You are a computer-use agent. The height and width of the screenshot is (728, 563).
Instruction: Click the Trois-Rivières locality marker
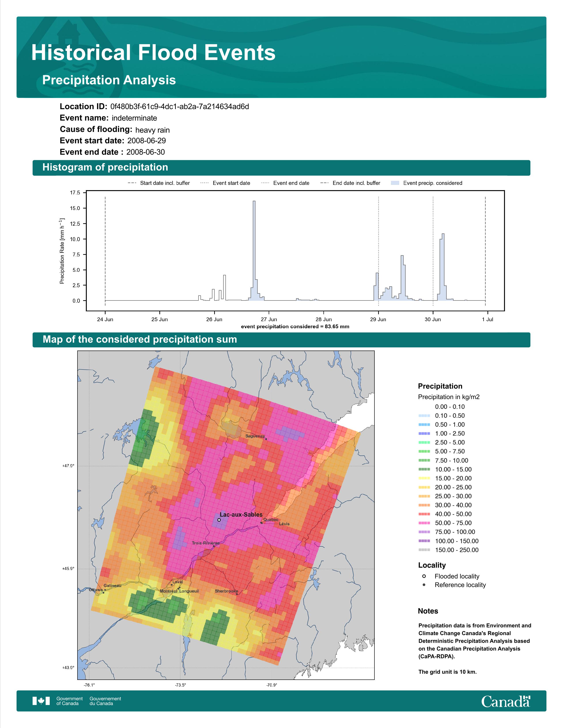214,546
